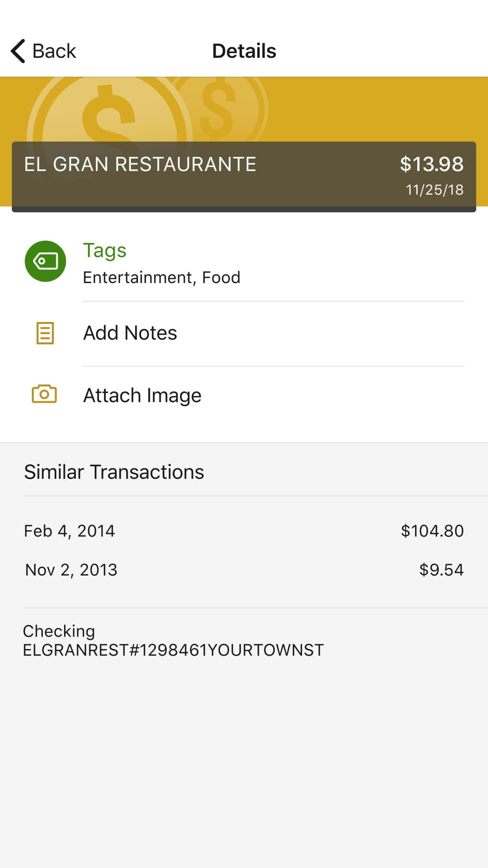Screen dimensions: 488x868
Task: Click the notes document icon
Action: coord(45,333)
